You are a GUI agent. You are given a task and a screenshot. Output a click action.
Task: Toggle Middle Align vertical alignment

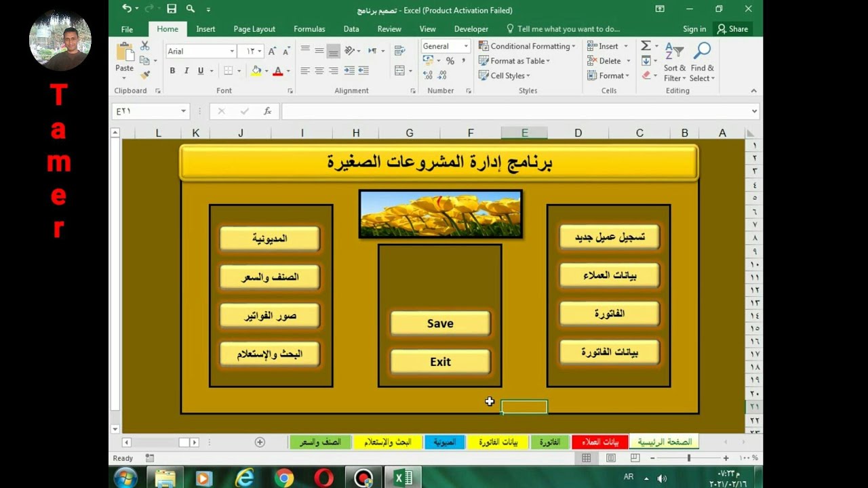(319, 50)
